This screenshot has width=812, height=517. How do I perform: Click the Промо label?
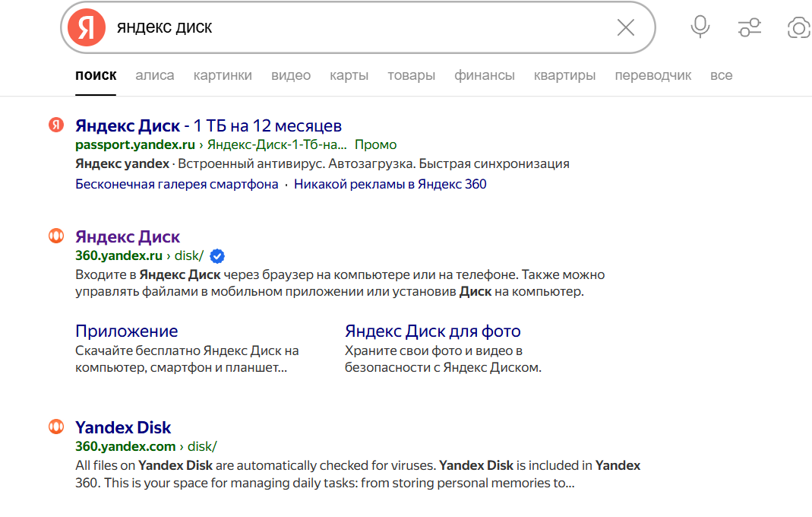pyautogui.click(x=375, y=144)
